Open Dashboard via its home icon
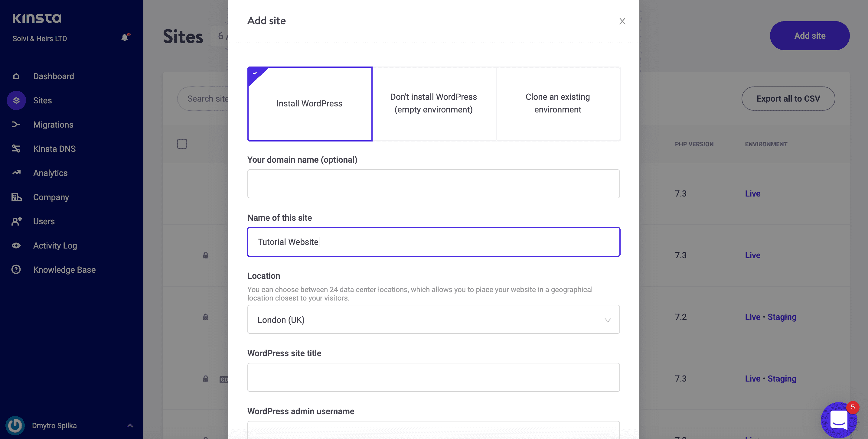 click(x=16, y=76)
